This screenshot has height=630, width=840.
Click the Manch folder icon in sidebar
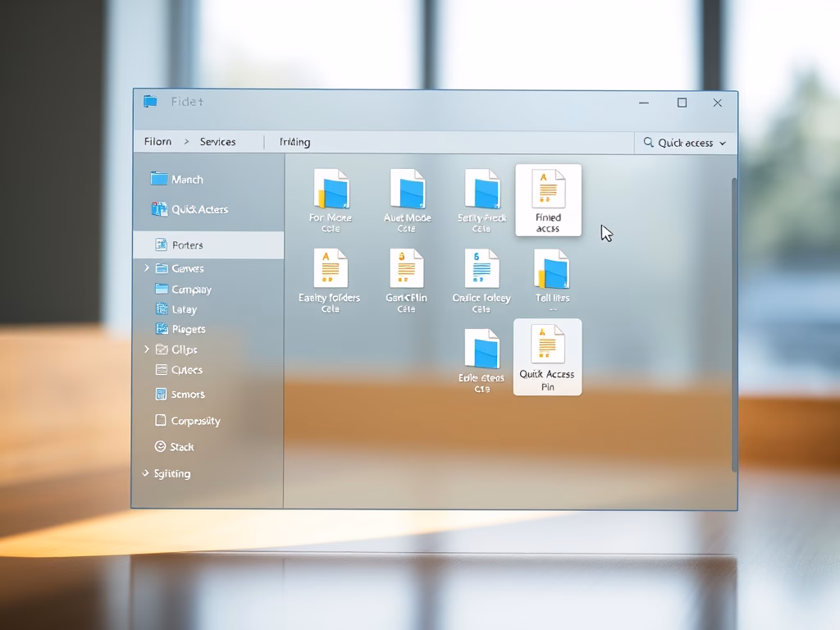159,178
